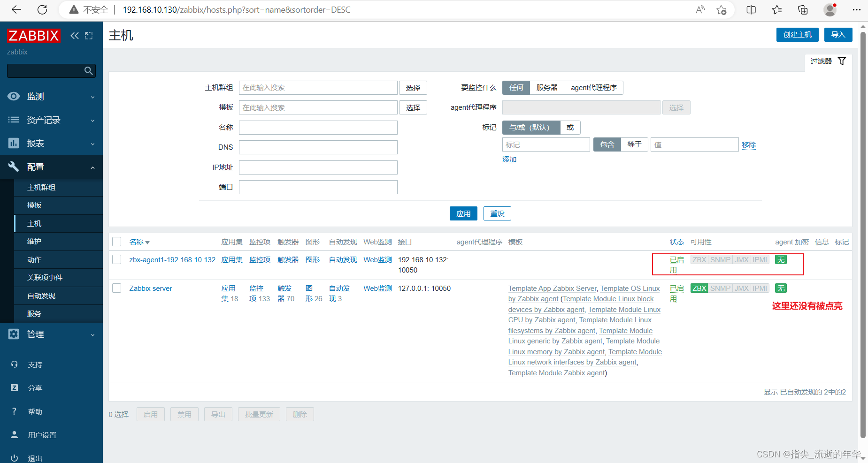Click the chart icon for 报表
The height and width of the screenshot is (463, 868).
pos(14,143)
